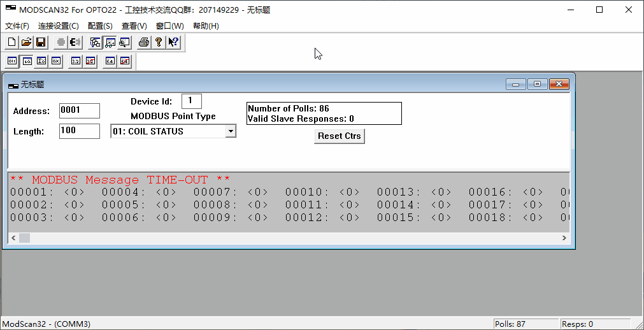Viewport: 644px width, 330px height.
Task: Toggle the 32-bit (3.2) float format button
Action: [x=76, y=61]
